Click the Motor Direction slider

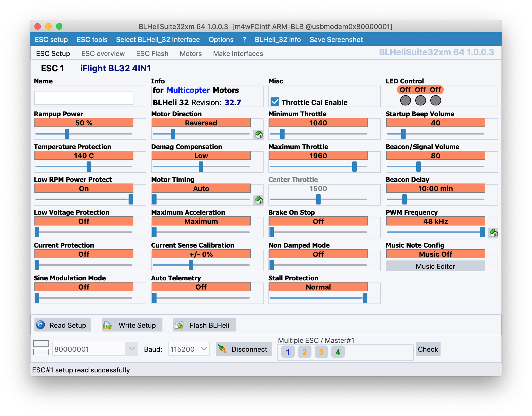[x=201, y=134]
